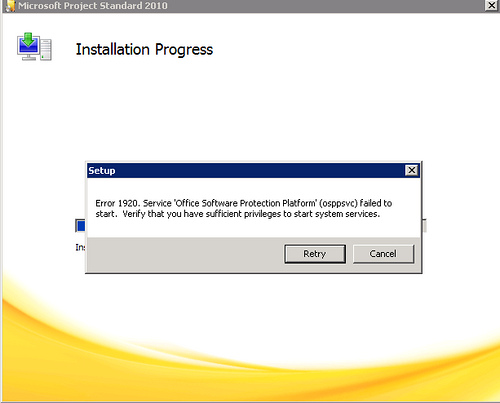Viewport: 500px width, 403px height.
Task: Click the blue filled segment of progress bar
Action: click(x=81, y=226)
